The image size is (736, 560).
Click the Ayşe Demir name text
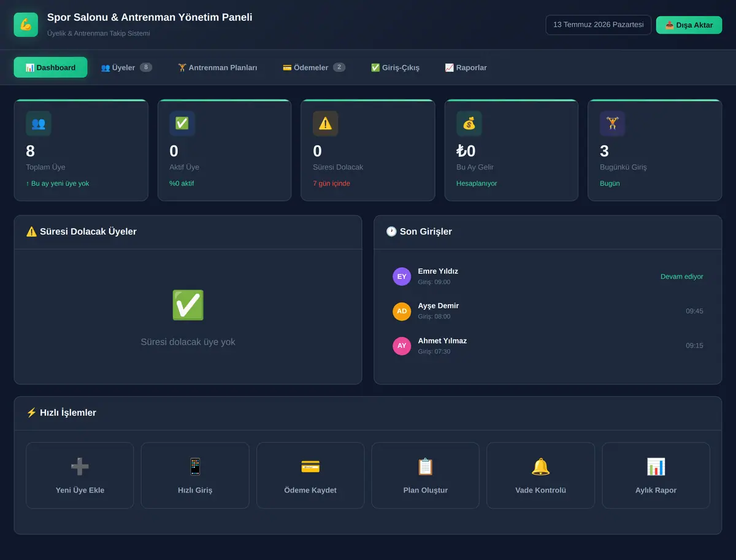(439, 305)
